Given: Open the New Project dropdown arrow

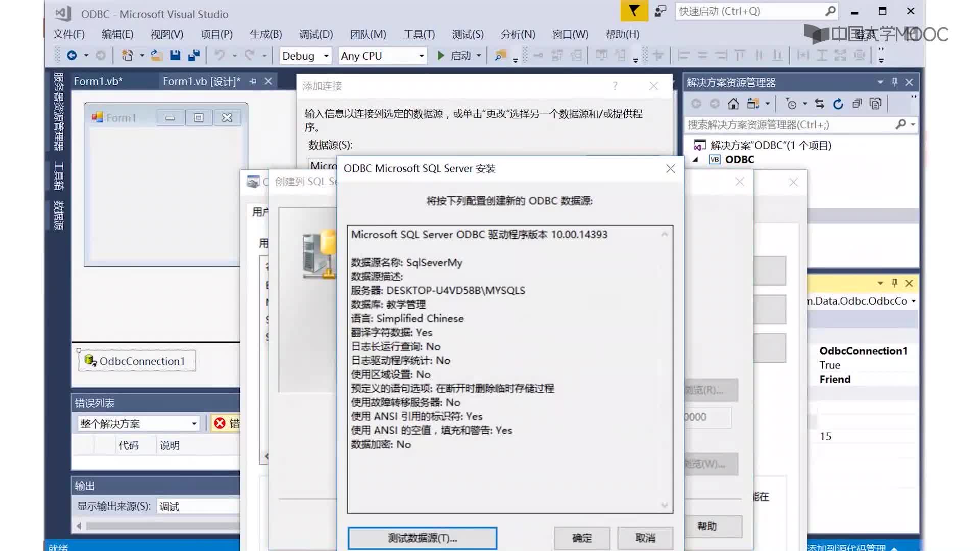Looking at the screenshot, I should click(x=142, y=56).
